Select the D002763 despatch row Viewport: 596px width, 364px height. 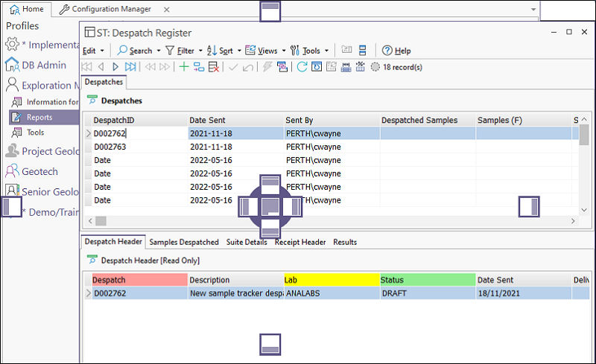(x=110, y=147)
